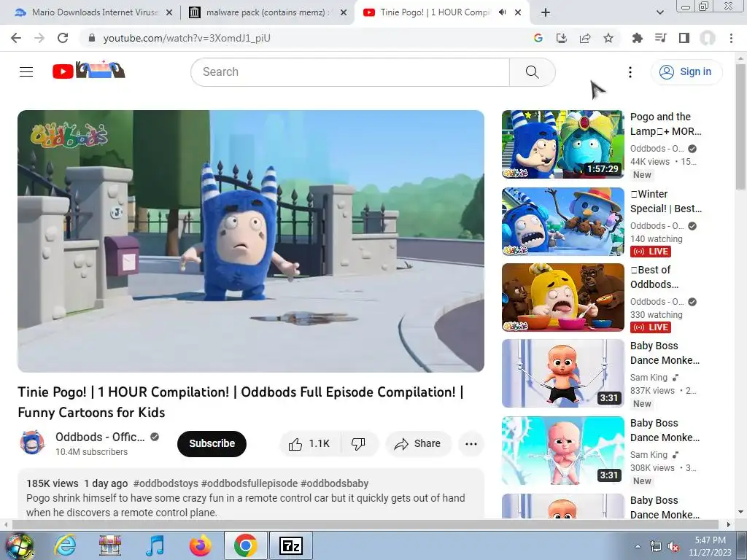
Task: Open YouTube settings three-dot menu
Action: [x=630, y=72]
